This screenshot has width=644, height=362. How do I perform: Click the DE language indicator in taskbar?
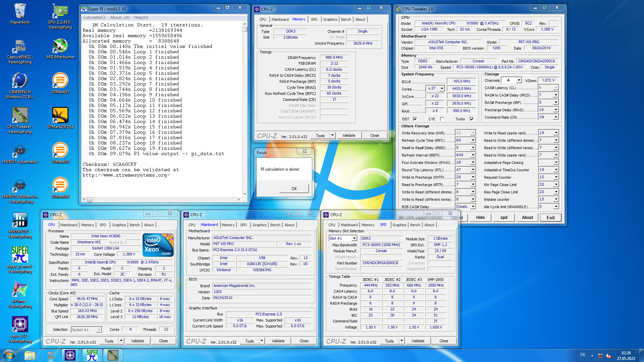[x=583, y=355]
